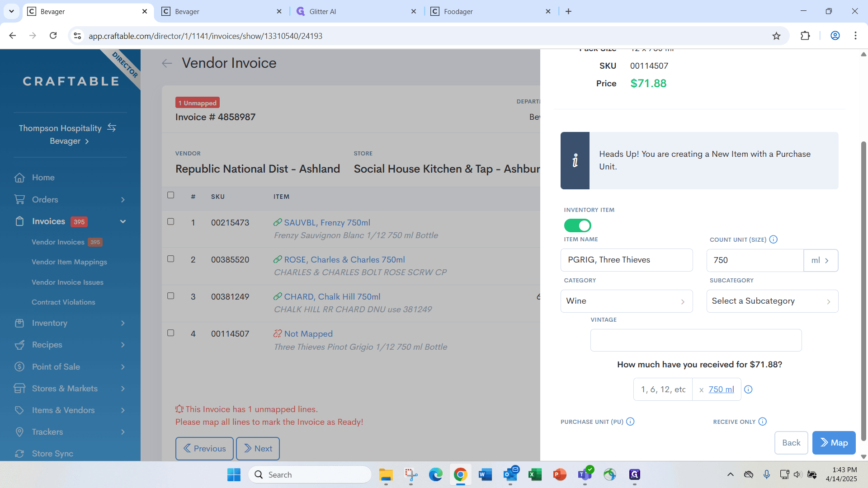Click the link icon beside ROSE, Charles & Charles
The width and height of the screenshot is (868, 488).
coord(278,259)
